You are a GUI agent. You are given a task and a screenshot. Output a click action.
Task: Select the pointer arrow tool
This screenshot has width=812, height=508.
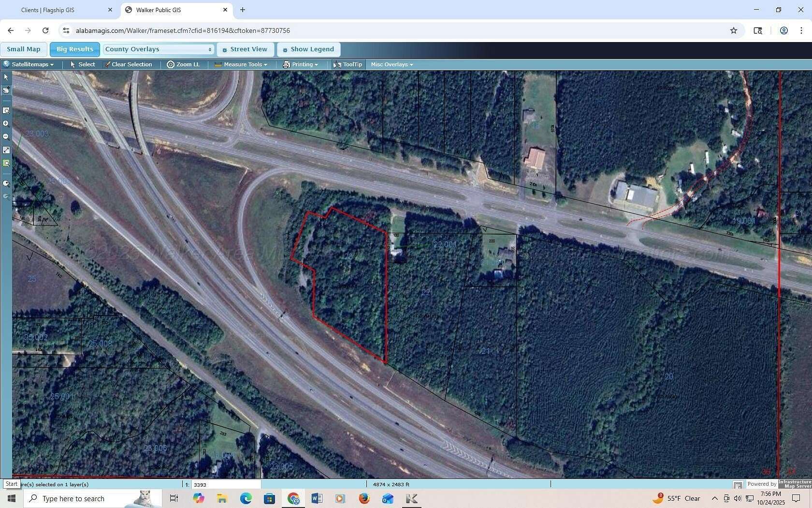point(6,77)
